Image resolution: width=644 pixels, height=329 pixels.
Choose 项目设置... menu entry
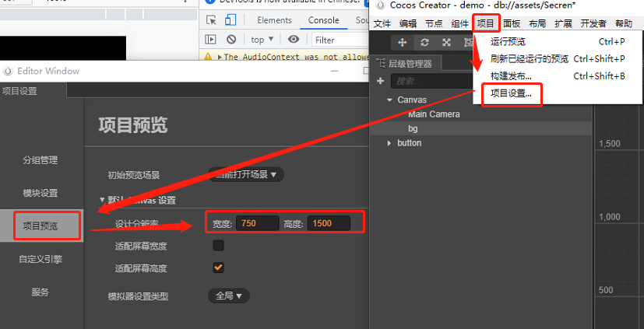tap(558, 93)
